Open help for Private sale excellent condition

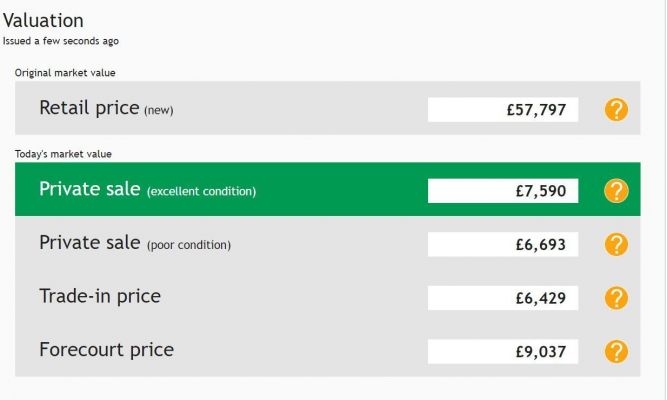click(616, 191)
